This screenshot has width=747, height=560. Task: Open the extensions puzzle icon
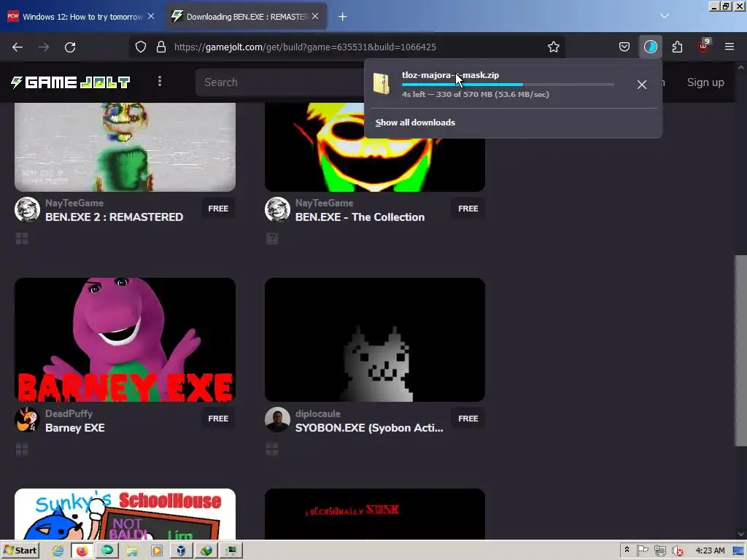point(677,47)
